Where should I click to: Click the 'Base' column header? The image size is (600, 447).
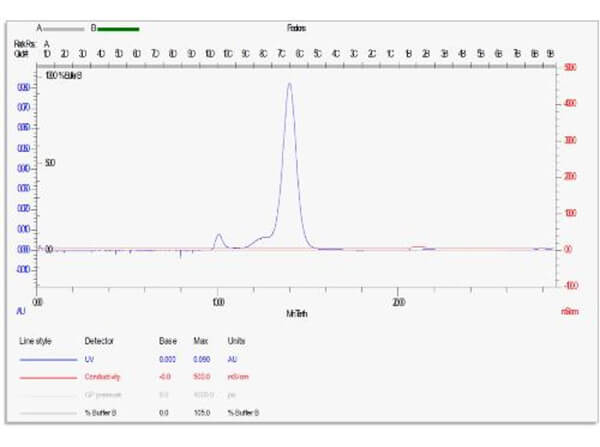click(x=168, y=341)
